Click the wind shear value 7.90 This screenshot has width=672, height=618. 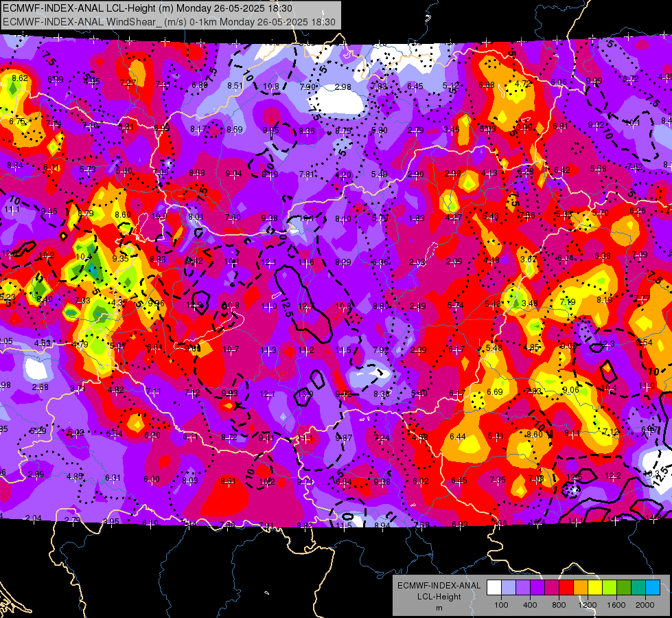[308, 87]
